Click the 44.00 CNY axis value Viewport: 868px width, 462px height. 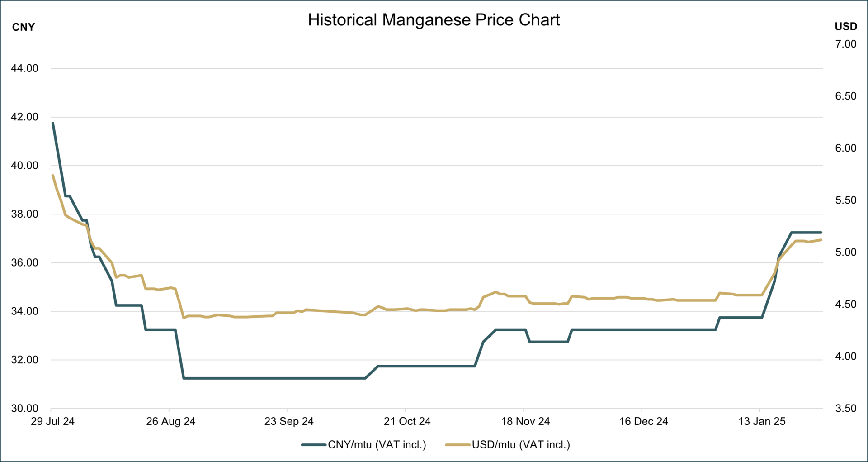25,69
